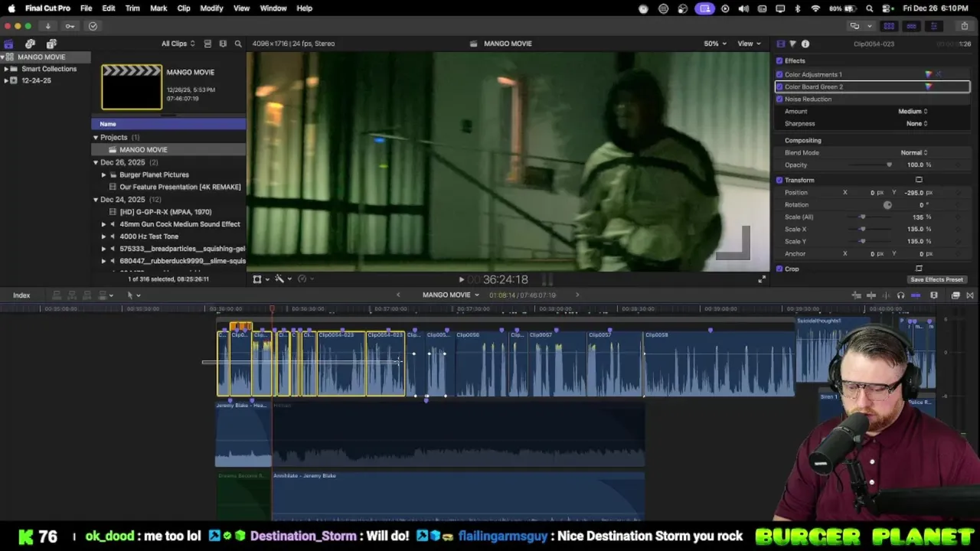Uncheck Color Adjustments 1 effect
The height and width of the screenshot is (551, 980).
click(x=779, y=74)
